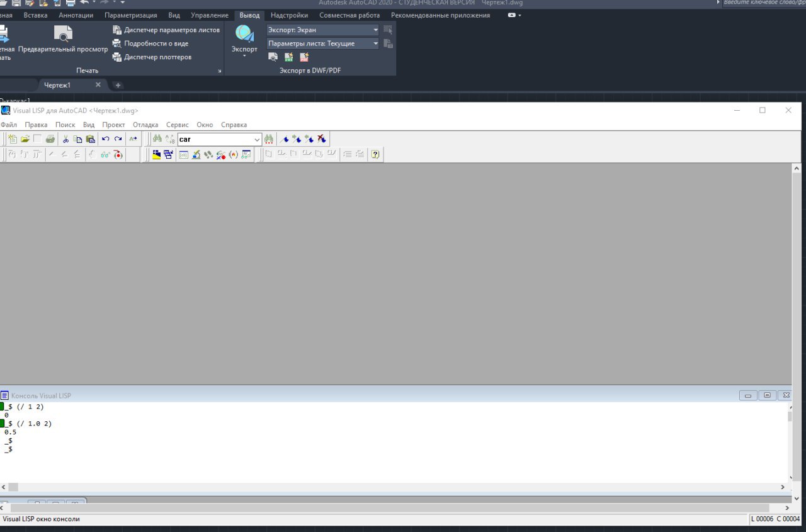The image size is (806, 532).
Task: Click the console result 0.5
Action: 10,432
